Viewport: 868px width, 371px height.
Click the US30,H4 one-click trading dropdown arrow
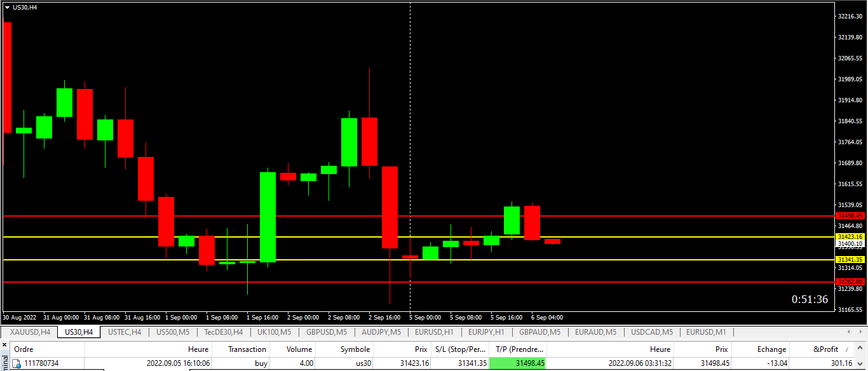point(7,7)
